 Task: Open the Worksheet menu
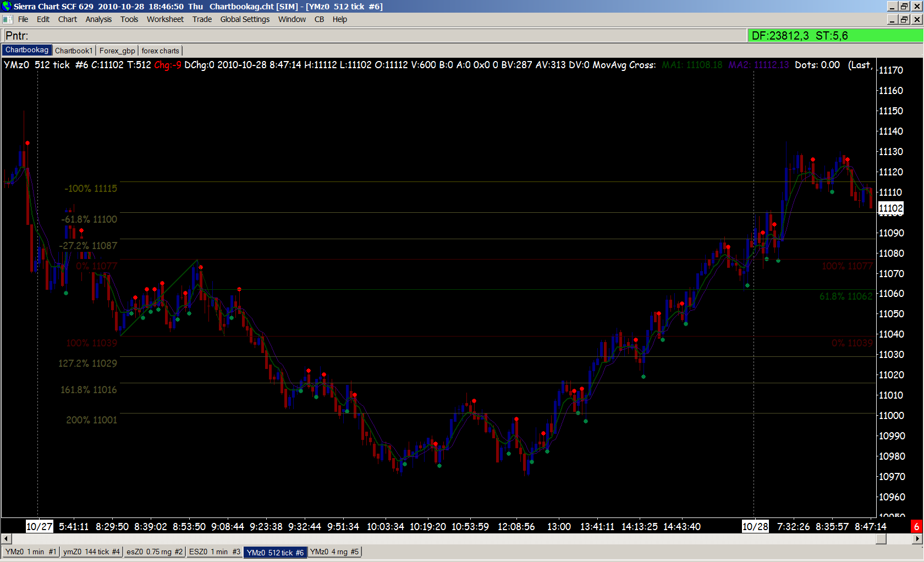[165, 19]
